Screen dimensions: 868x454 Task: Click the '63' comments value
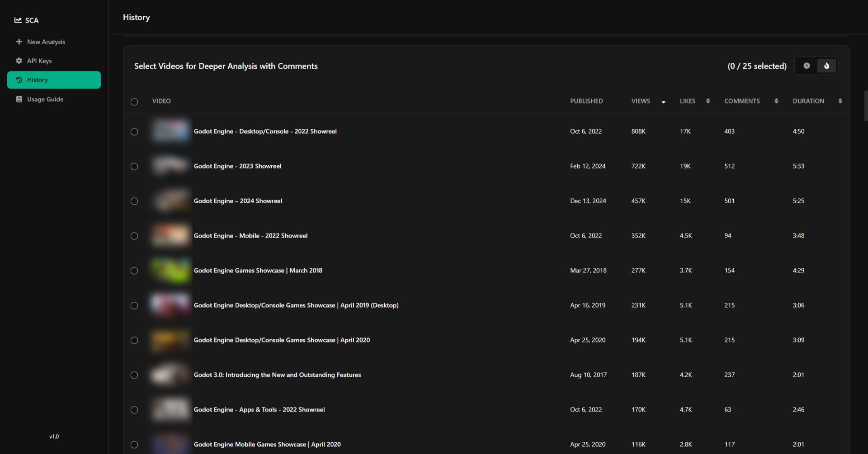(727, 410)
